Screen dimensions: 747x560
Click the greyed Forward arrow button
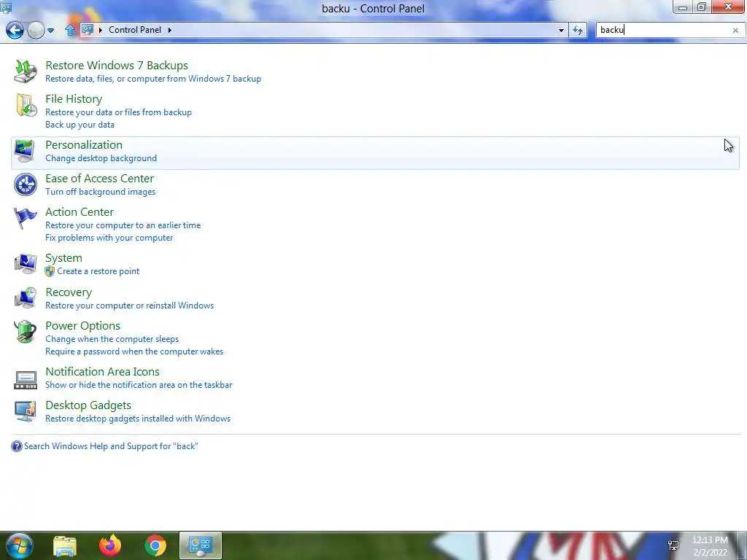[x=35, y=30]
